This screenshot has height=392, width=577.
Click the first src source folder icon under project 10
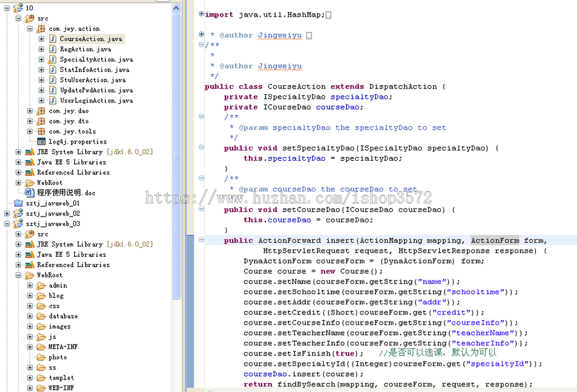coord(29,18)
